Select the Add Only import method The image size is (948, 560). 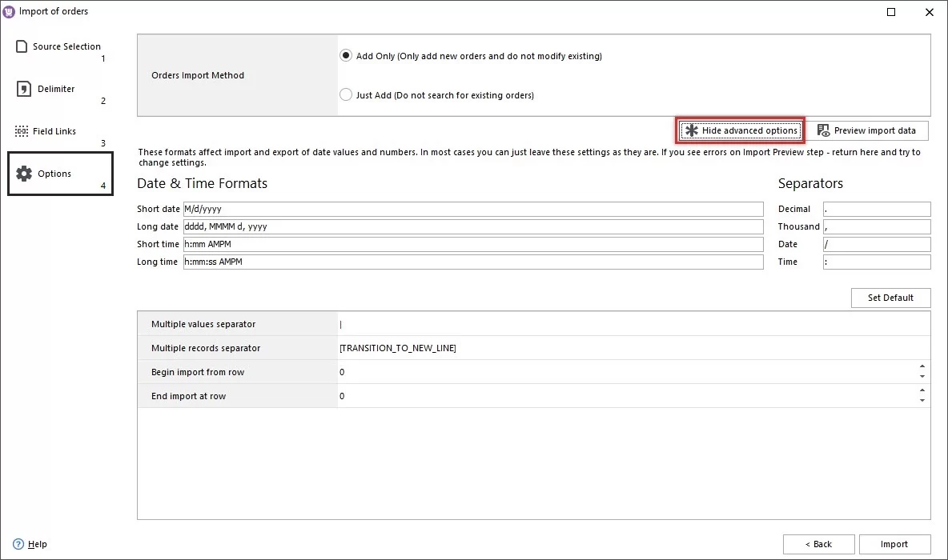(345, 55)
